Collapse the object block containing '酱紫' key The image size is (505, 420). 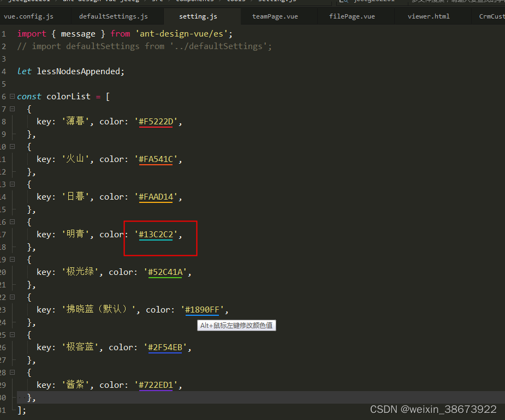tap(12, 373)
